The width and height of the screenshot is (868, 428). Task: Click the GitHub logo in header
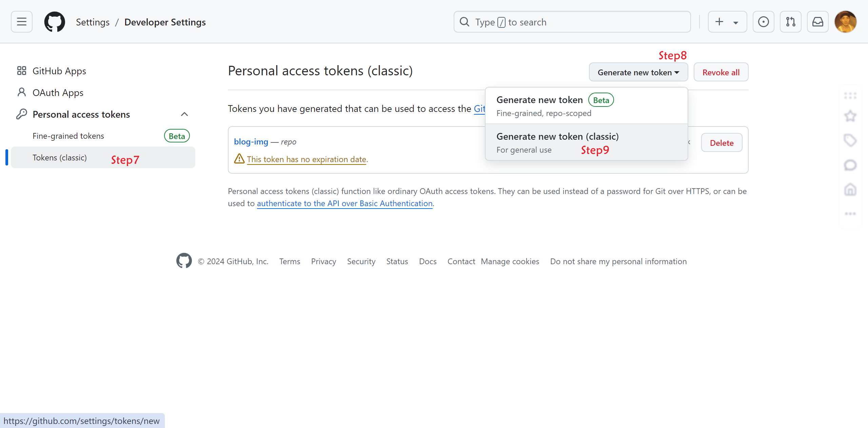pyautogui.click(x=55, y=22)
